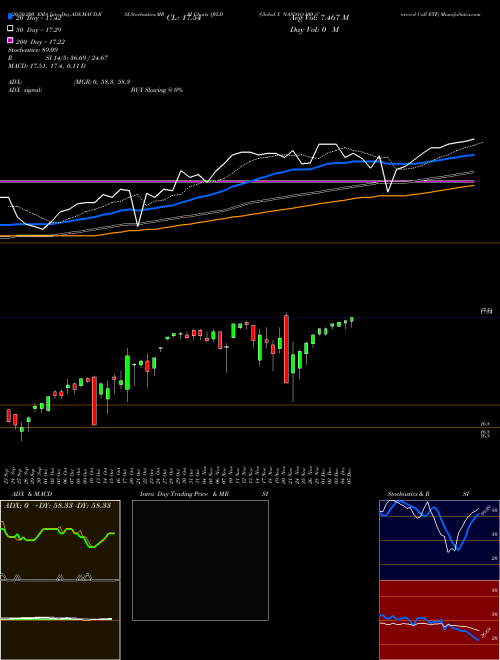The image size is (500, 660).
Task: Click the ADX green line chart panel
Action: (x=60, y=540)
